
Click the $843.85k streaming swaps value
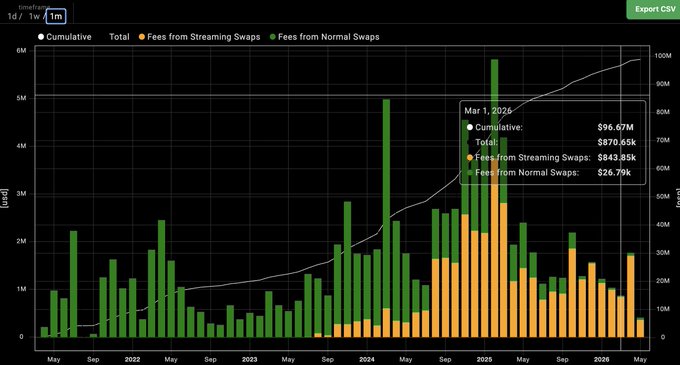click(617, 157)
